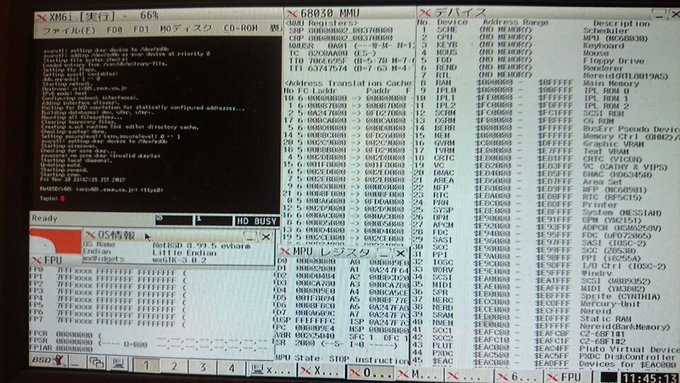
Task: Minimize the OS情報 window
Action: point(249,237)
